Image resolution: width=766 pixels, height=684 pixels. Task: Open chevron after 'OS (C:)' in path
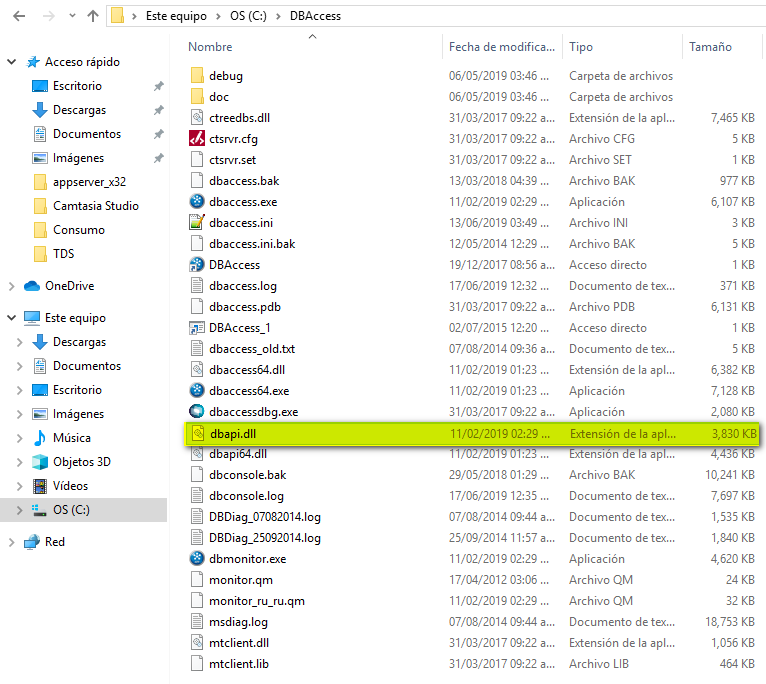point(278,17)
